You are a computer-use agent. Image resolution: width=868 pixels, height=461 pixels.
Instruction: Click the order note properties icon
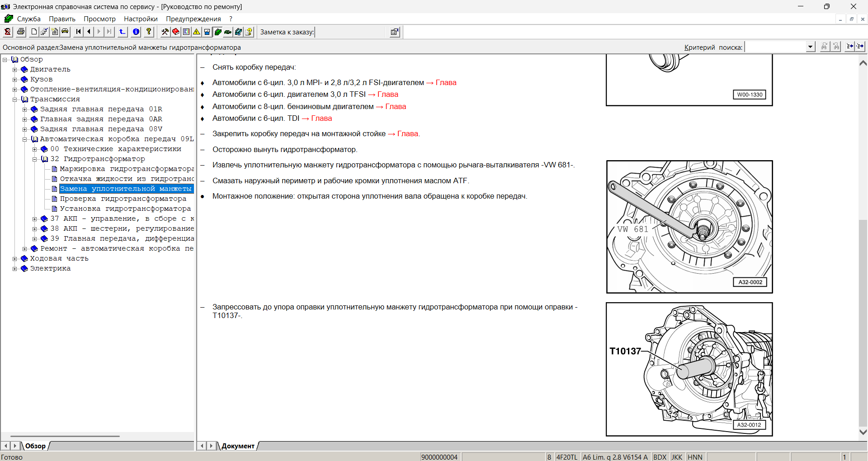pyautogui.click(x=395, y=32)
